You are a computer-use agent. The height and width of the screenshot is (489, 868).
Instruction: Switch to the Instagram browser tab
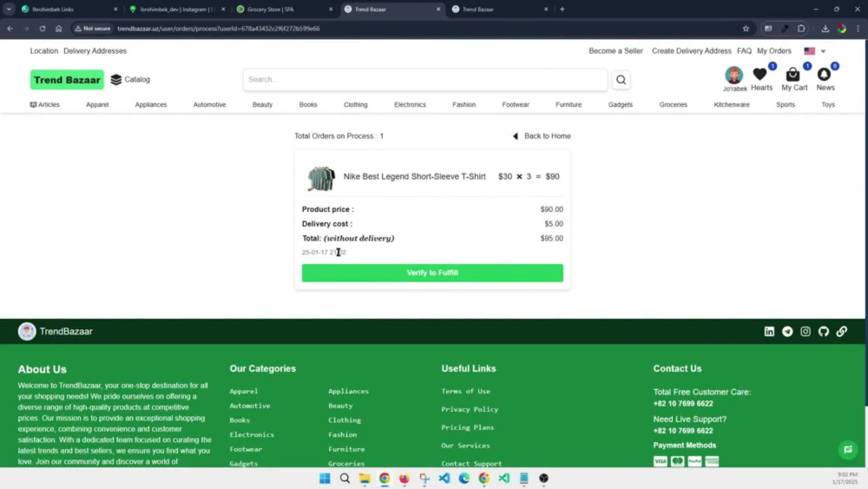click(176, 10)
